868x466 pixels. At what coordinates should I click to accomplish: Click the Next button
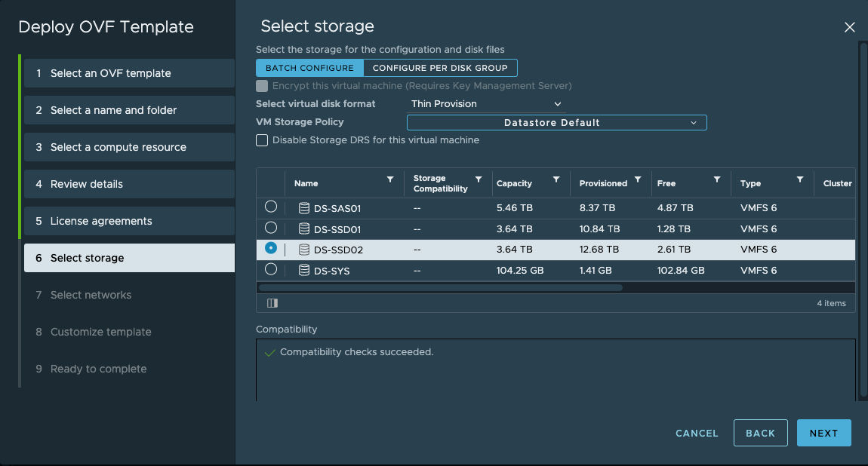click(x=823, y=433)
